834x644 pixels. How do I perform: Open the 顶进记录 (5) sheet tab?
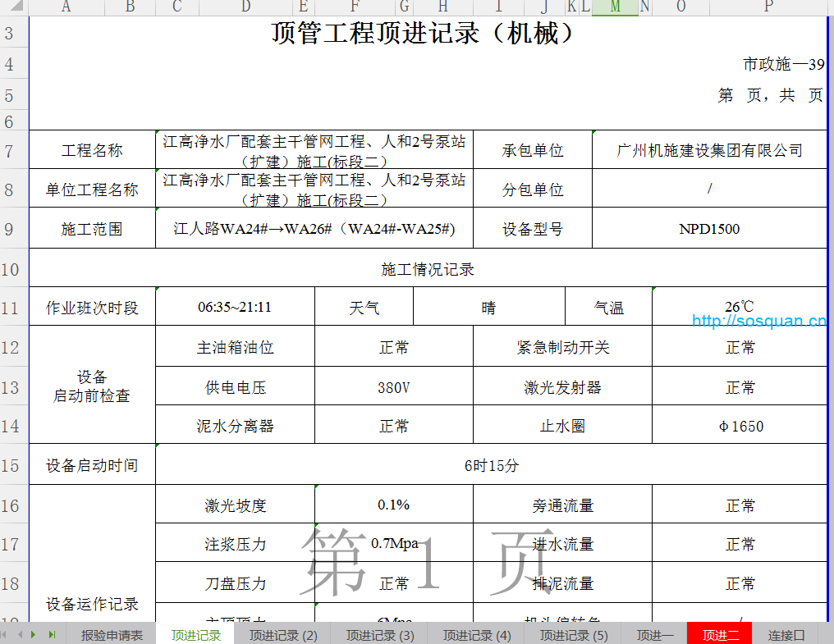574,635
